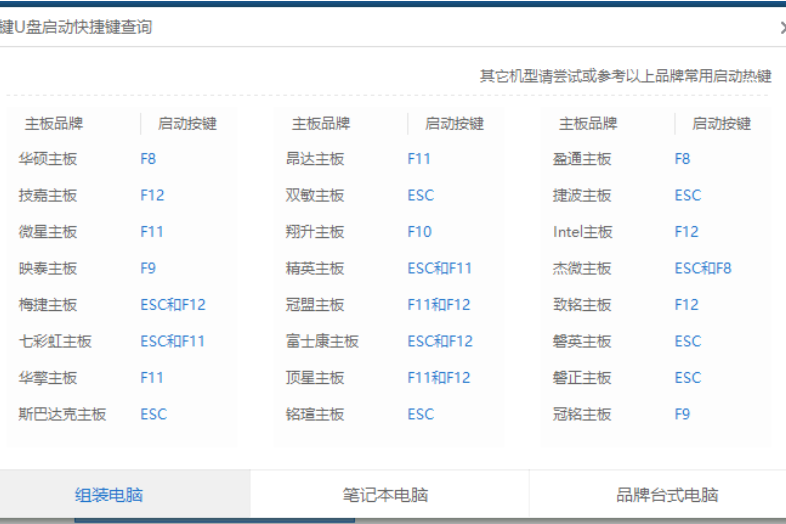Select the Intel主板 brand label
Viewport: 786px width, 524px height.
click(x=582, y=232)
